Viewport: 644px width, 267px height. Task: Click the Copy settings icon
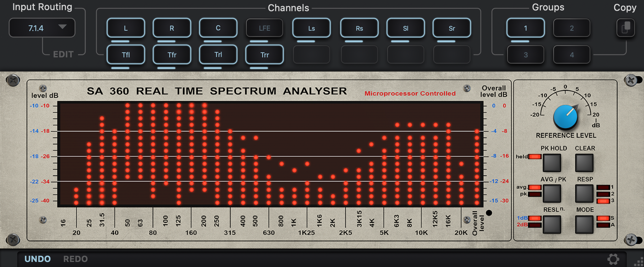point(625,28)
